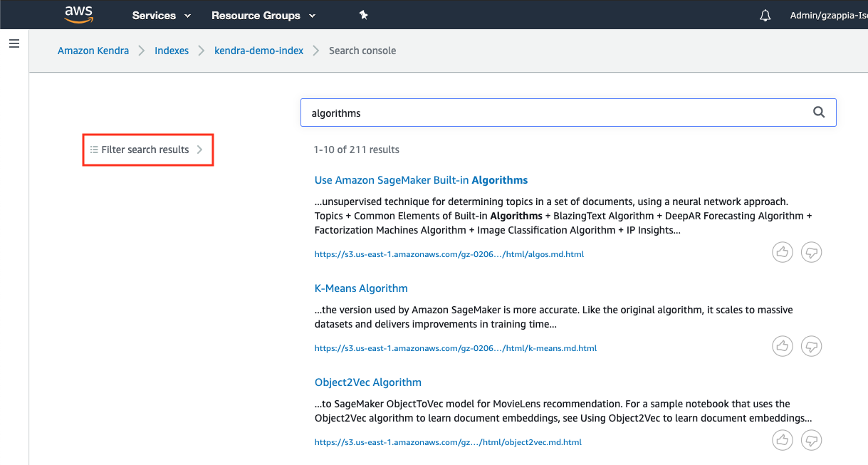This screenshot has width=868, height=465.
Task: Navigate to Indexes breadcrumb
Action: click(172, 51)
